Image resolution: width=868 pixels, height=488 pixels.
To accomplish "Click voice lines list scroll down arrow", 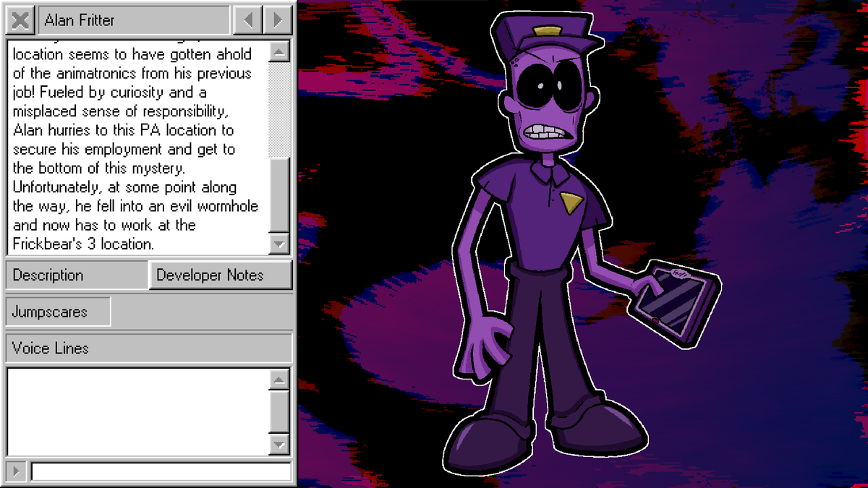I will click(x=279, y=443).
